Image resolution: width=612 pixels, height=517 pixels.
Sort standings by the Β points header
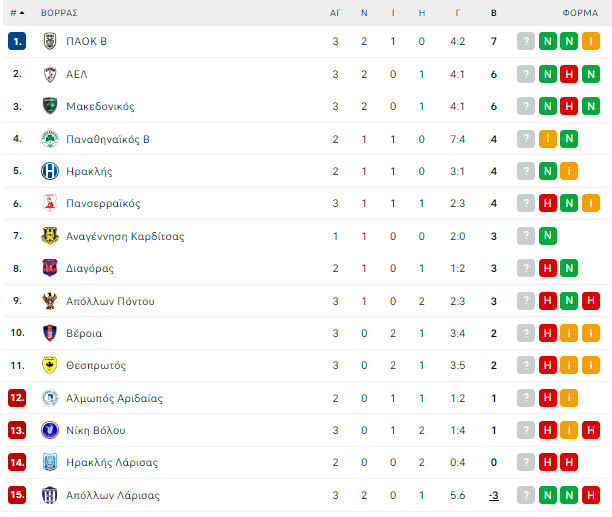(x=494, y=13)
